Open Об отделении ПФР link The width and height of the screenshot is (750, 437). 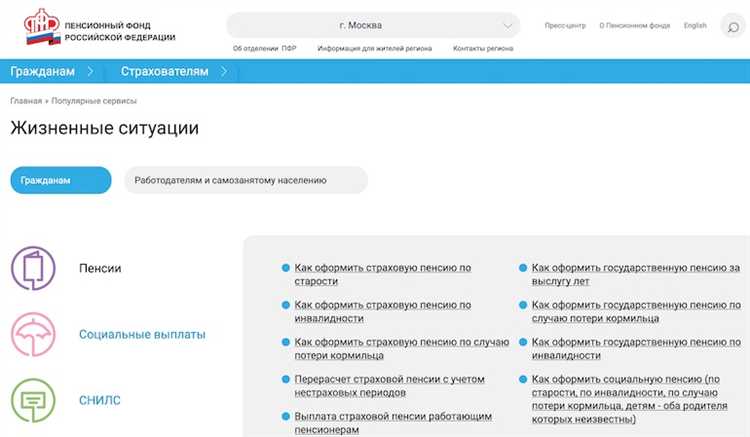[265, 48]
